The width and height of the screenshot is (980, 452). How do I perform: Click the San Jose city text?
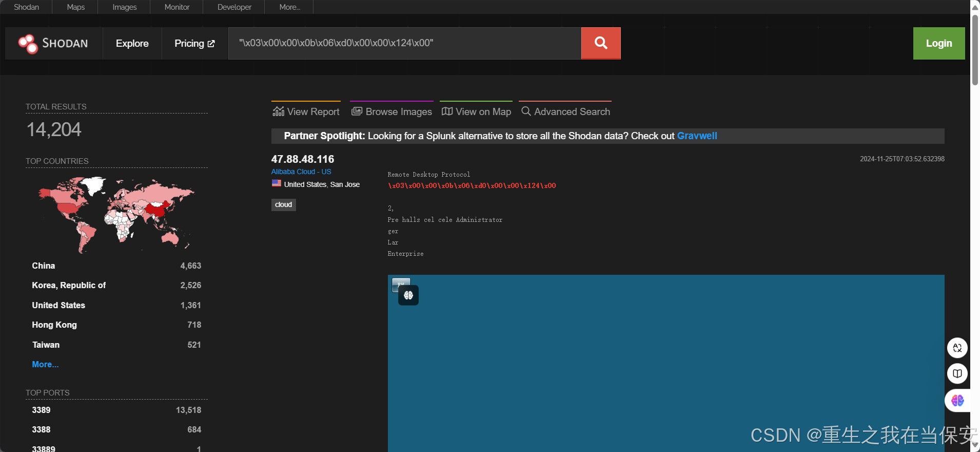pyautogui.click(x=345, y=184)
